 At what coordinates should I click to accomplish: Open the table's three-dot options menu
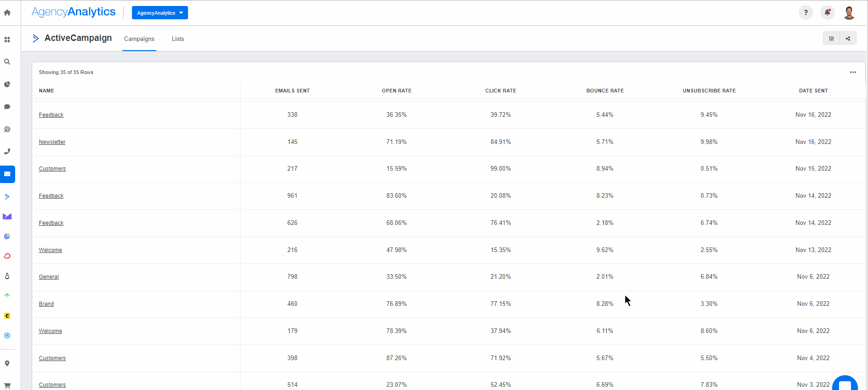point(853,72)
